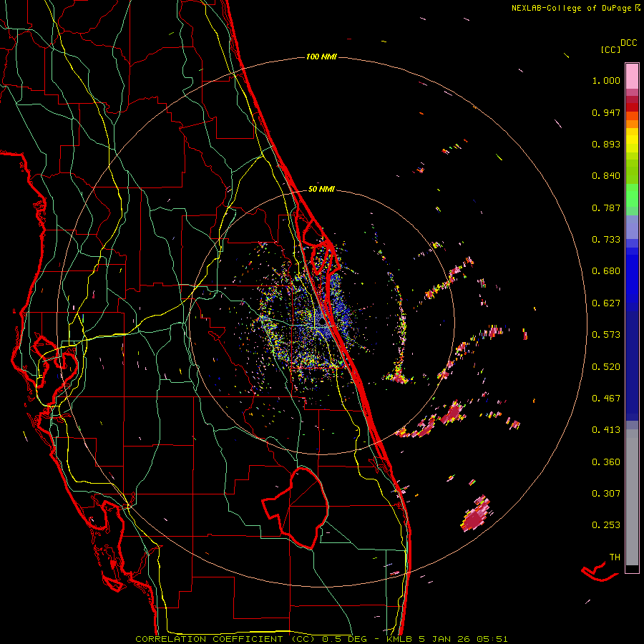Click the TH threshold label
Viewport: 644px width, 644px height.
pos(615,557)
